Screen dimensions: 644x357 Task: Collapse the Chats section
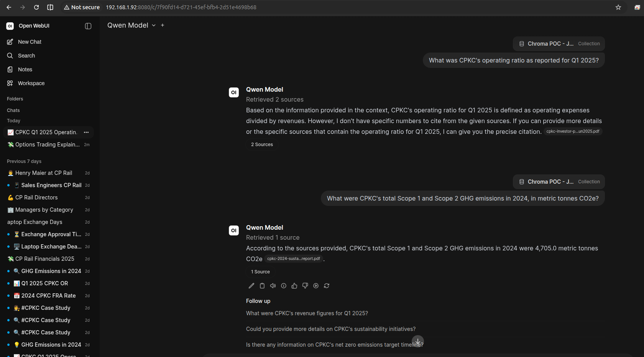click(13, 110)
